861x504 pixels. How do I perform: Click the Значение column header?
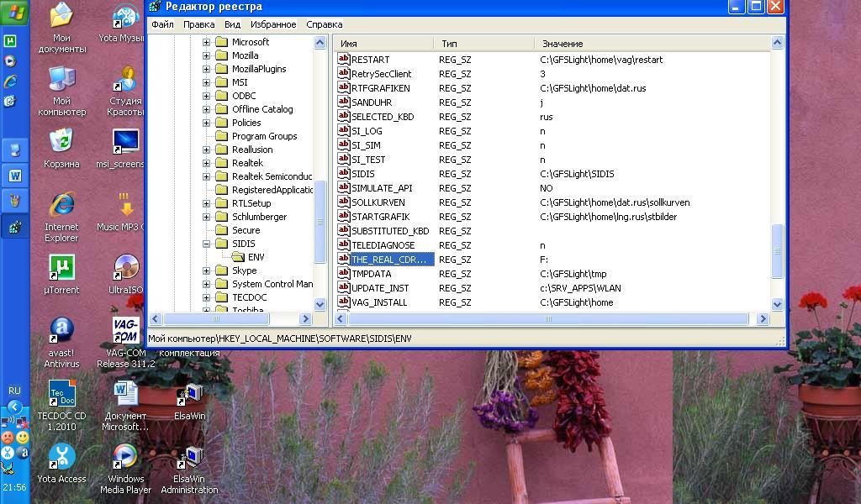[x=562, y=43]
